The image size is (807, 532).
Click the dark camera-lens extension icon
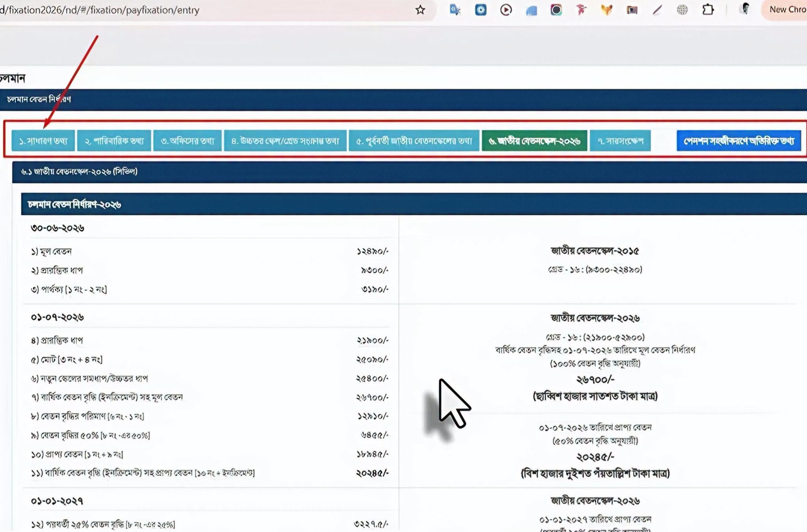pos(556,10)
